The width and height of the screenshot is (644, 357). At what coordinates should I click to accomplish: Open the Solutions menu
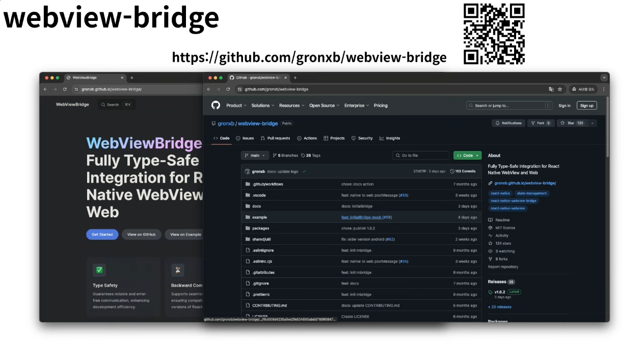[263, 106]
